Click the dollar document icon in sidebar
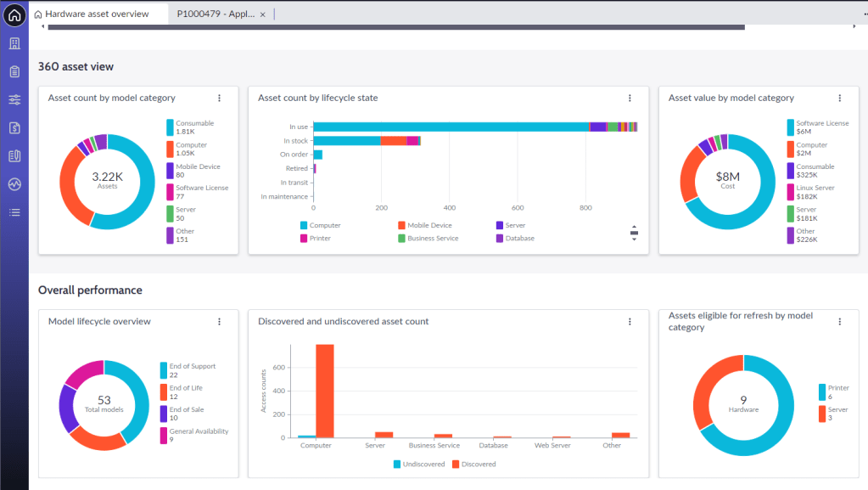 (14, 127)
